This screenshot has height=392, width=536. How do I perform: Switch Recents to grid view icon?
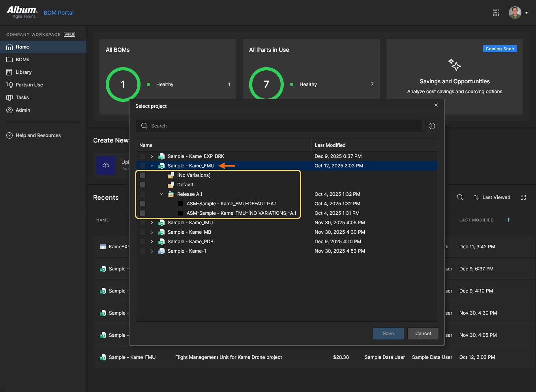pos(523,197)
